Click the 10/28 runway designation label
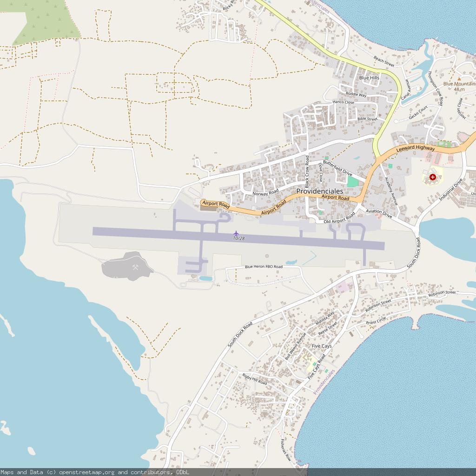This screenshot has height=476, width=476. (239, 238)
